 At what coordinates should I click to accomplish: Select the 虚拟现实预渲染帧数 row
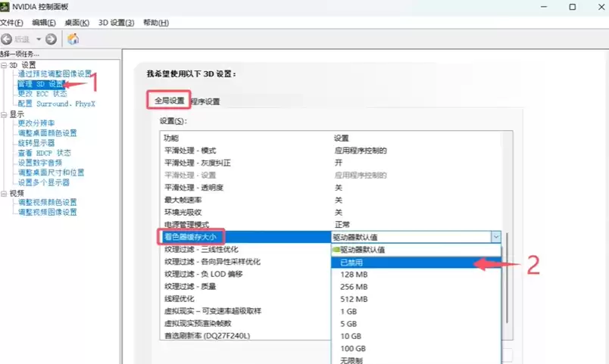245,324
